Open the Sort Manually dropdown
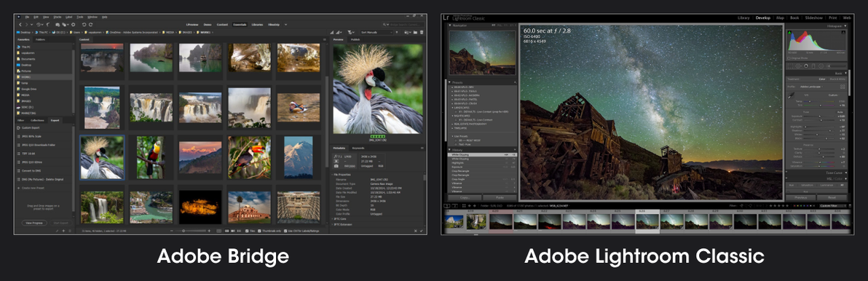Image resolution: width=868 pixels, height=281 pixels. click(x=377, y=33)
